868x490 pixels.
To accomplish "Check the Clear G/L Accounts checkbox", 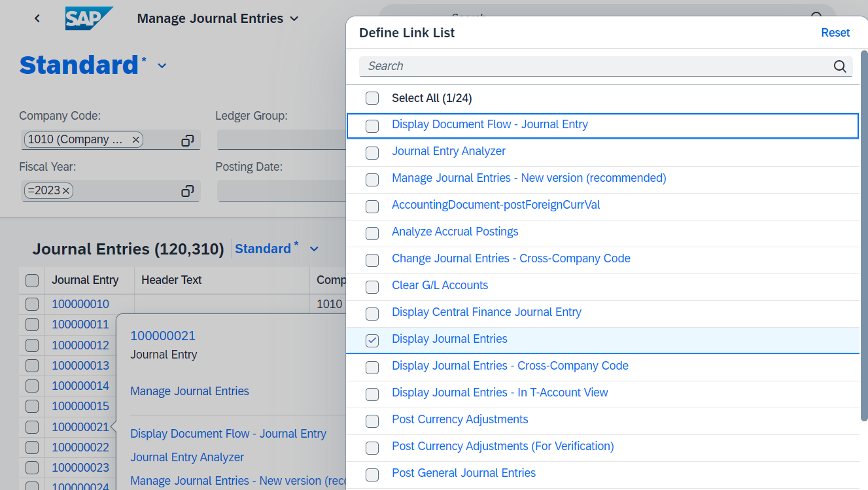I will click(x=372, y=287).
